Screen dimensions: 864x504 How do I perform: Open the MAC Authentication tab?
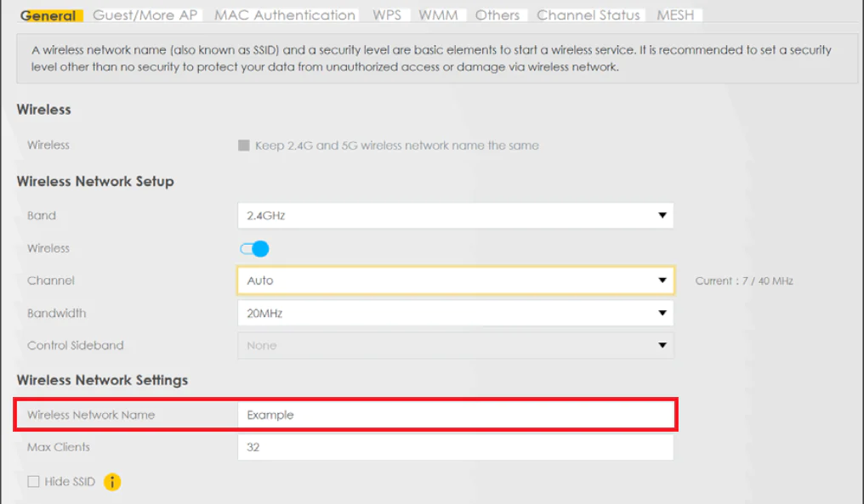point(285,15)
